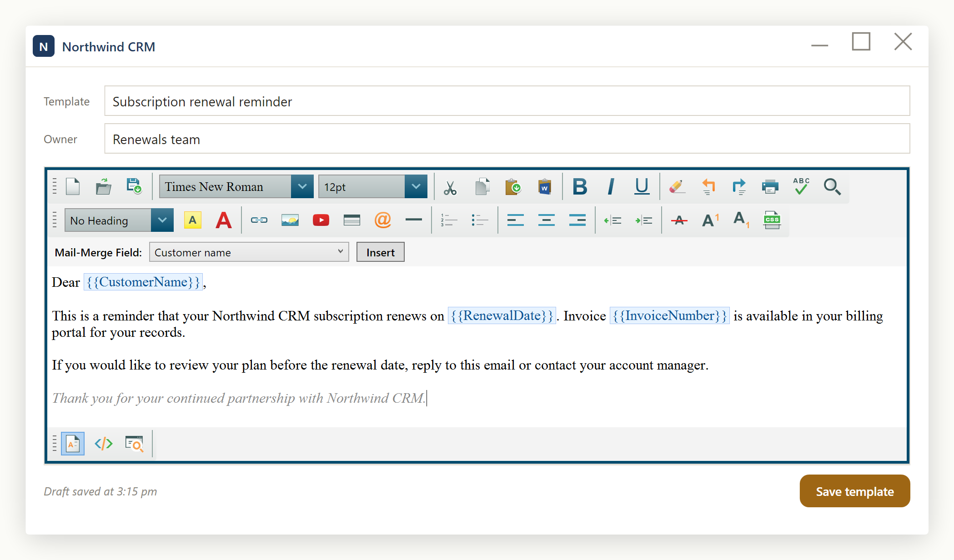
Task: Paste from Word using the W icon
Action: point(544,187)
